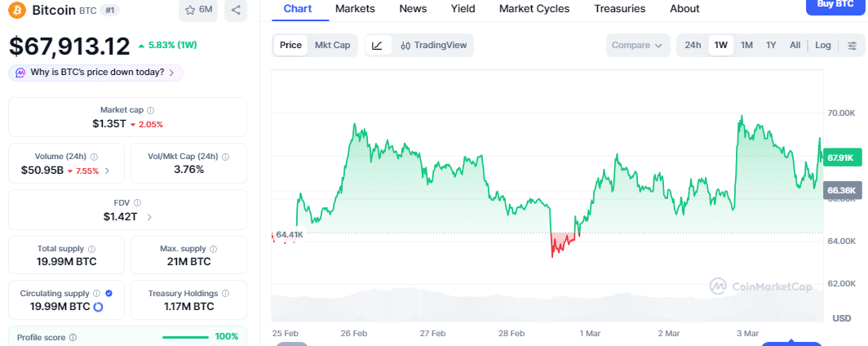
Task: Toggle the Log scale option
Action: coord(823,45)
